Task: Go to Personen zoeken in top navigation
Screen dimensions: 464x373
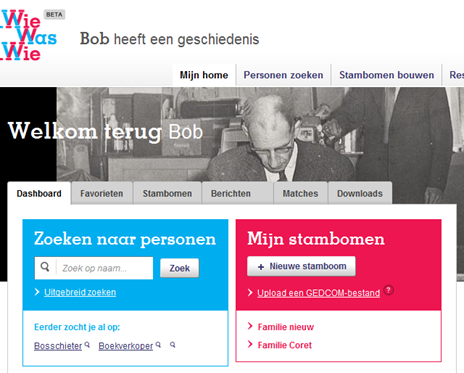Action: (283, 75)
